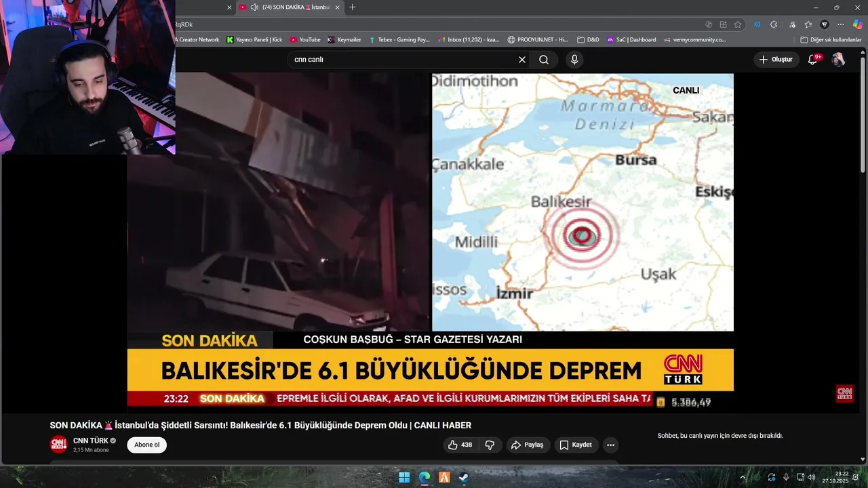Expand Diğer sık kullanılanlar bookmarks folder
868x488 pixels.
tap(831, 40)
